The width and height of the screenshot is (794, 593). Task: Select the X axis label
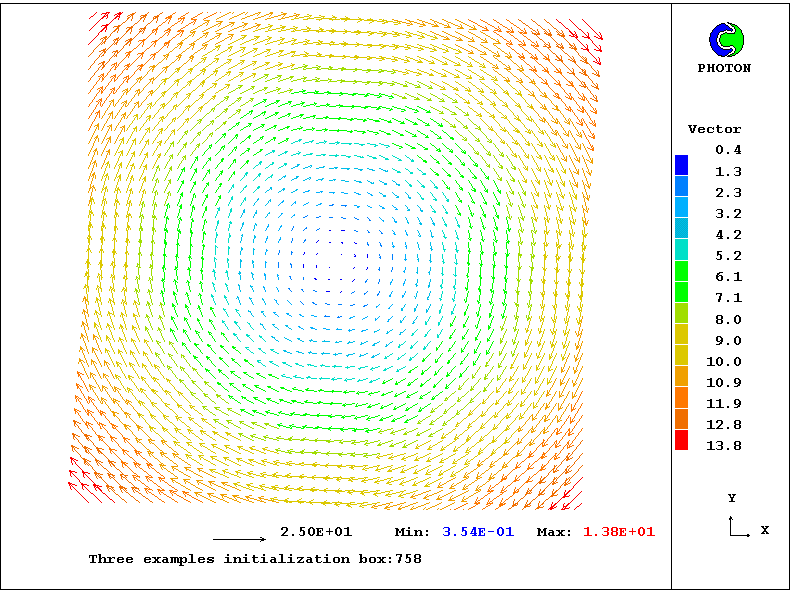point(765,530)
